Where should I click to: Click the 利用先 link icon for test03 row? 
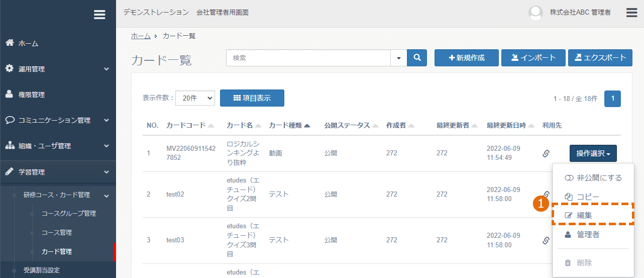[546, 240]
